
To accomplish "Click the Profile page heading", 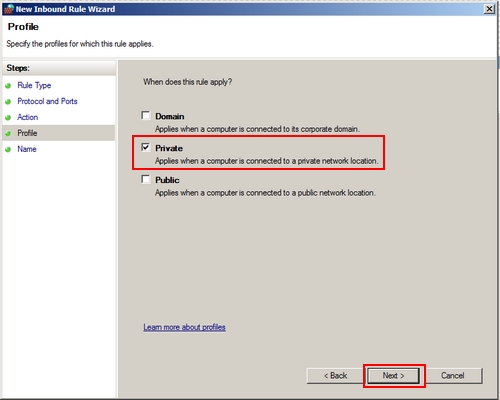I will point(23,27).
